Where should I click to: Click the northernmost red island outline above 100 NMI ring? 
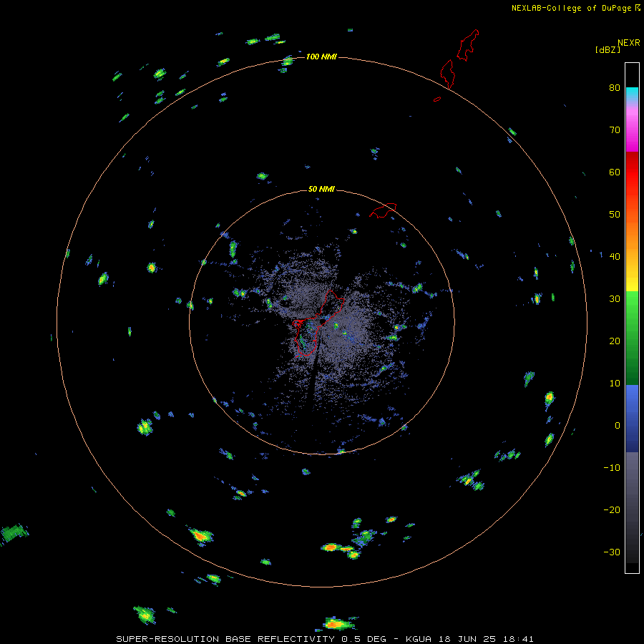[x=468, y=45]
